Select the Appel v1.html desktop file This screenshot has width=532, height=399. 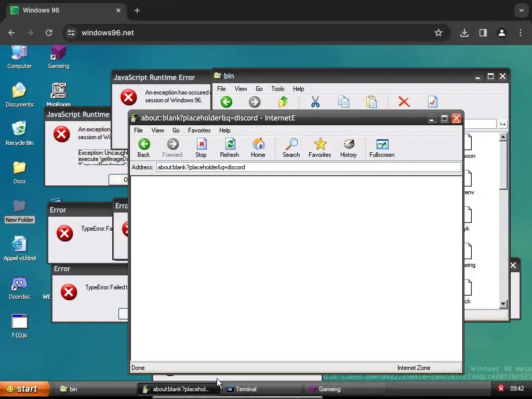tap(20, 249)
